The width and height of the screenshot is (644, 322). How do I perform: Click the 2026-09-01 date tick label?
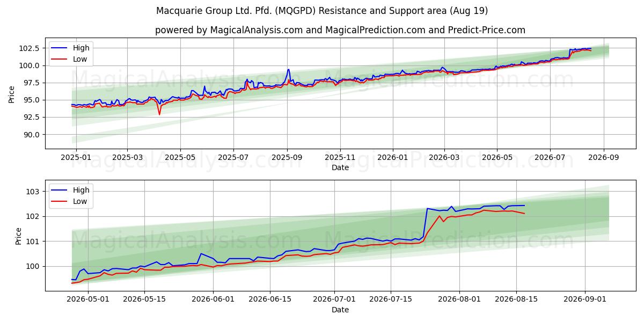pos(584,299)
